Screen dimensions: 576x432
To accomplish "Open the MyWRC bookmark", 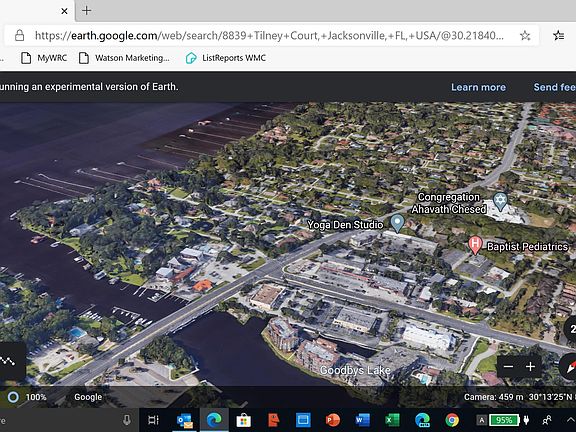I will pos(44,58).
